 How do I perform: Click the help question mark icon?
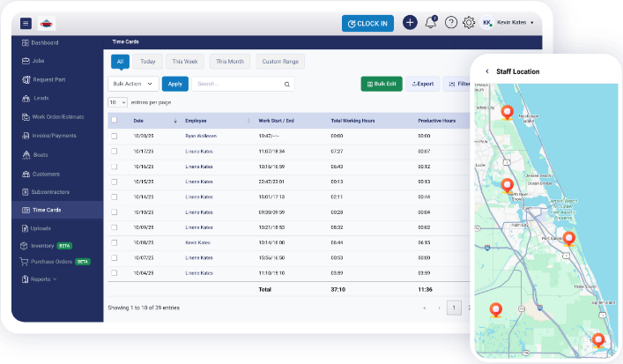point(451,23)
